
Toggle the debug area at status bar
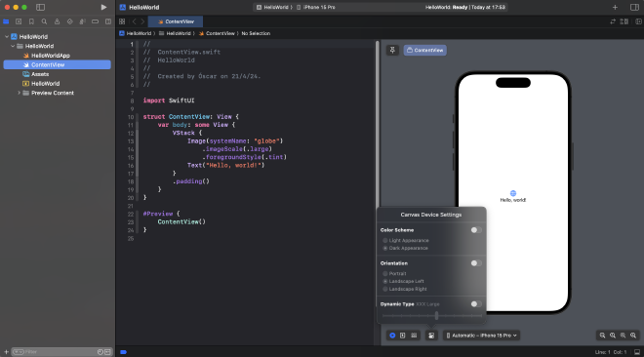point(637,352)
